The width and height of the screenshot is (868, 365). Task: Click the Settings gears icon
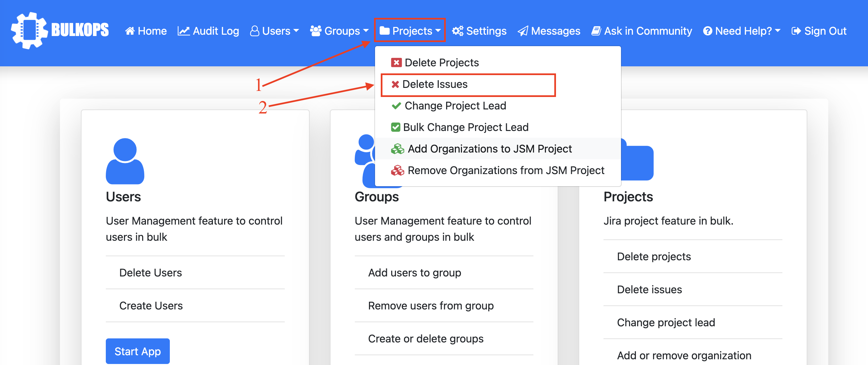[458, 31]
